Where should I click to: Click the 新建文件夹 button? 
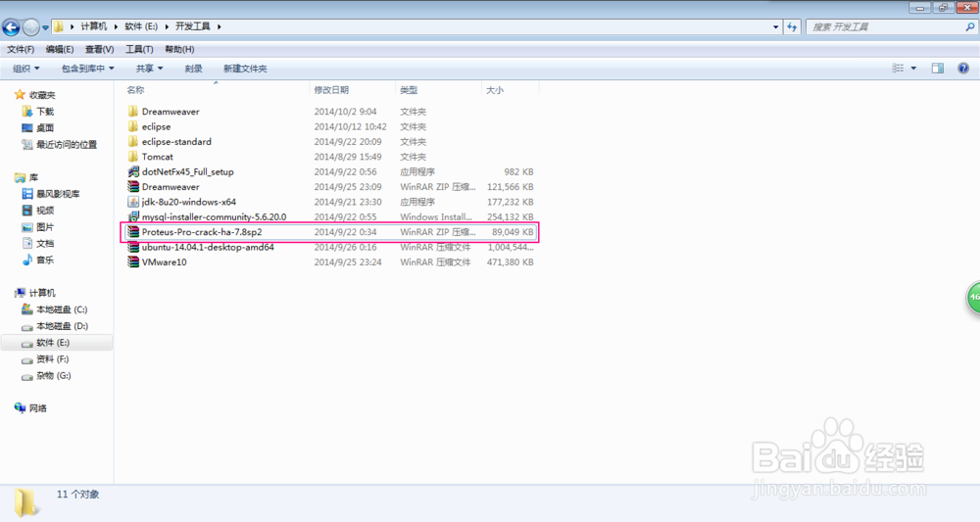(245, 68)
